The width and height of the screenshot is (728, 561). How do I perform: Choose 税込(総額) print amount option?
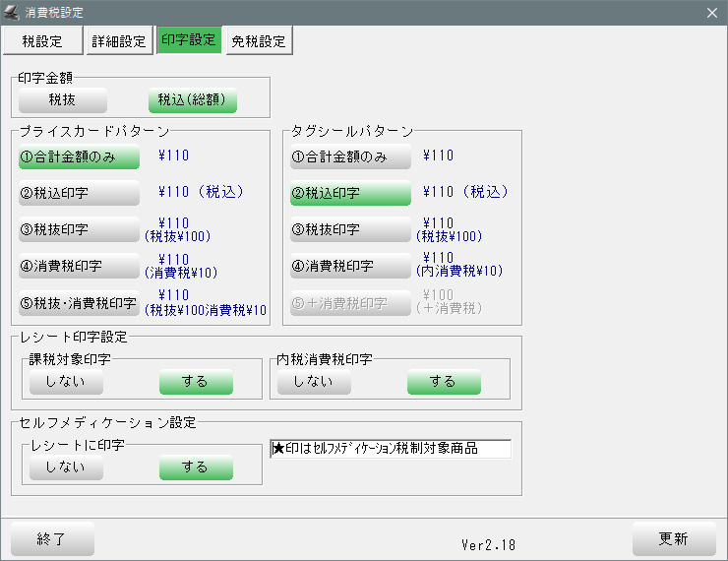193,100
